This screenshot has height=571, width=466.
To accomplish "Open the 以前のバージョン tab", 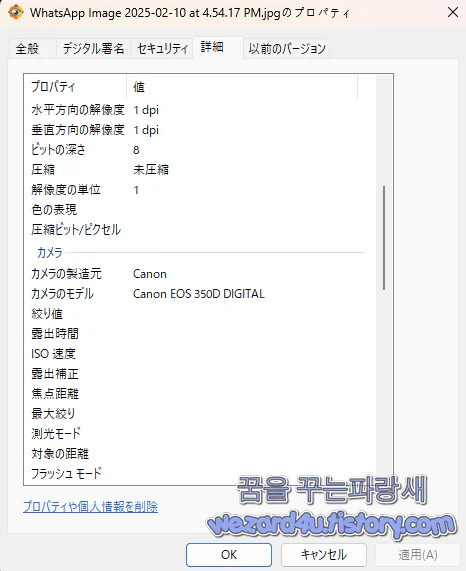I will tap(287, 48).
